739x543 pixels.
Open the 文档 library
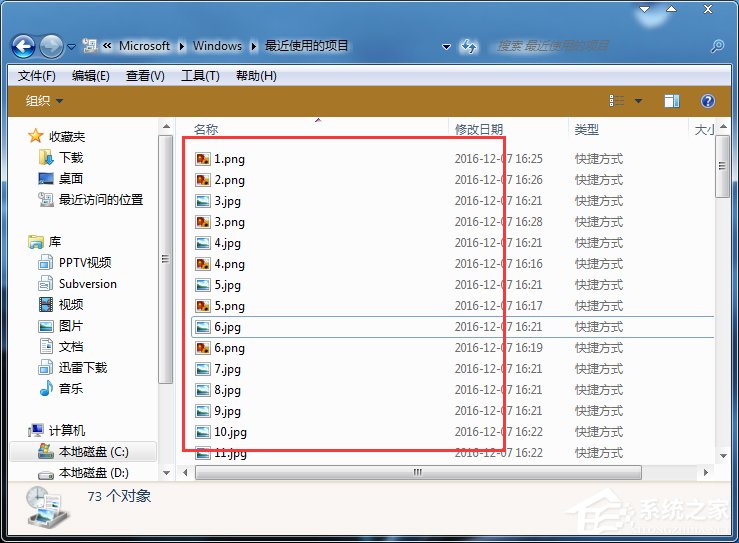61,346
